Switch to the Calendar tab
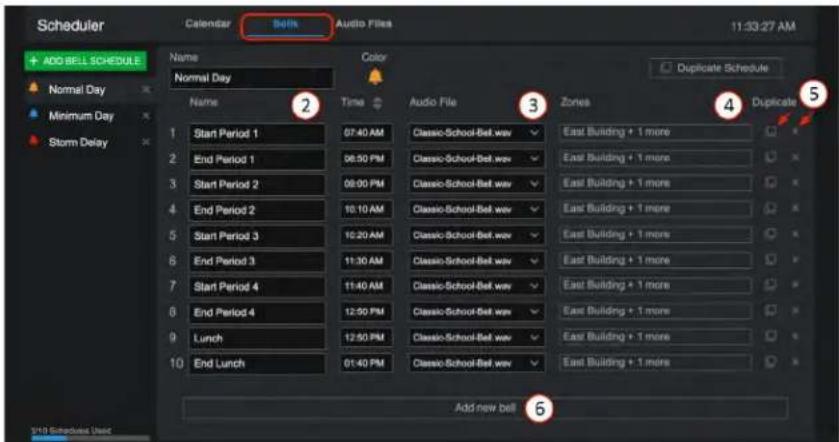This screenshot has height=442, width=839. [208, 24]
